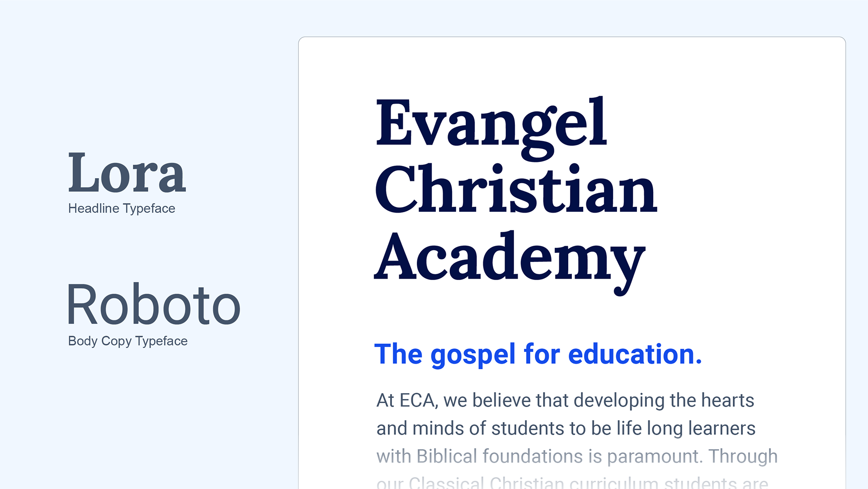Click the word Evangel in the headline
Screen dimensions: 868x489
(x=491, y=128)
